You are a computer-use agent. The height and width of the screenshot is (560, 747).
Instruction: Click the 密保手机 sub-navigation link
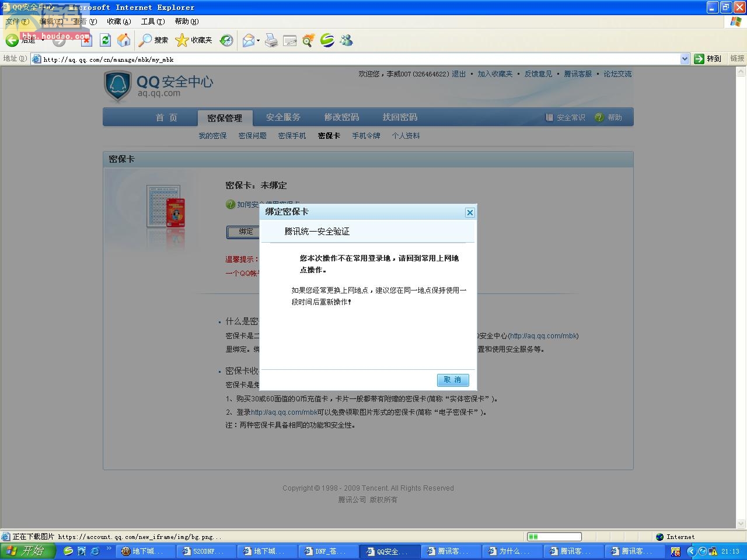pyautogui.click(x=292, y=136)
